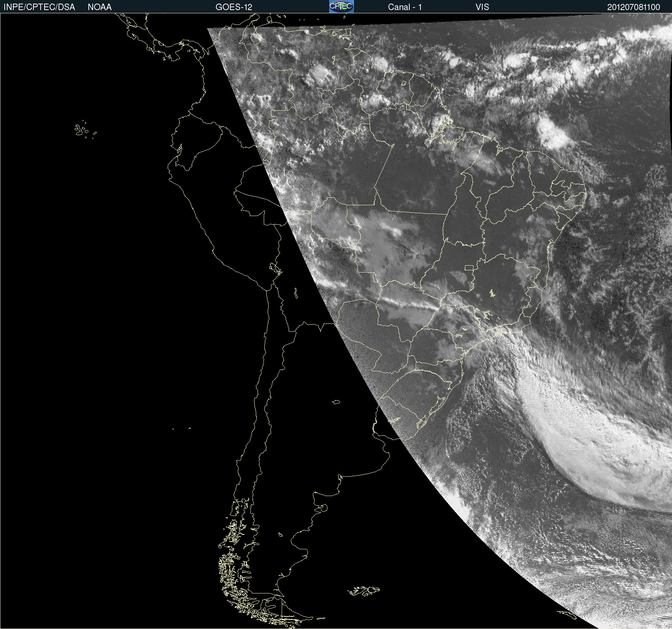Click the 201207081100 timestamp
Image resolution: width=672 pixels, height=629 pixels.
pos(634,7)
